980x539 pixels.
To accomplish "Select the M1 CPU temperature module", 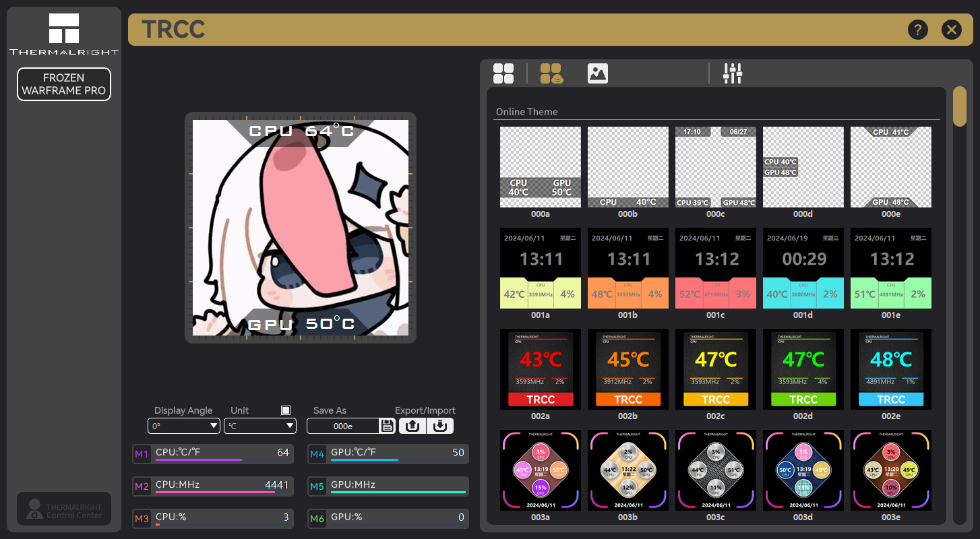I will [142, 454].
